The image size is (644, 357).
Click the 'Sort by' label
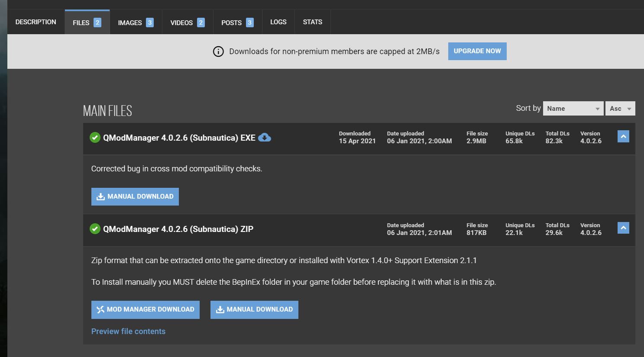(x=528, y=108)
